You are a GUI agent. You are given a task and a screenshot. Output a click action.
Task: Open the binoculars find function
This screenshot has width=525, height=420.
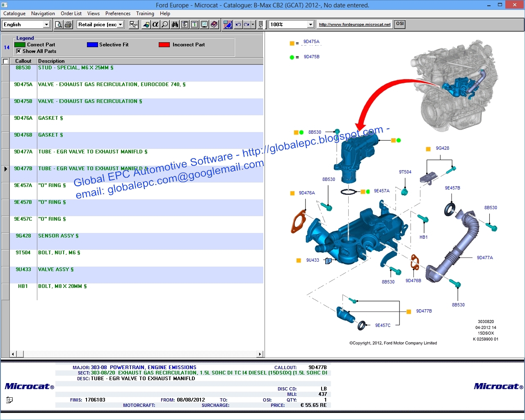tap(175, 24)
